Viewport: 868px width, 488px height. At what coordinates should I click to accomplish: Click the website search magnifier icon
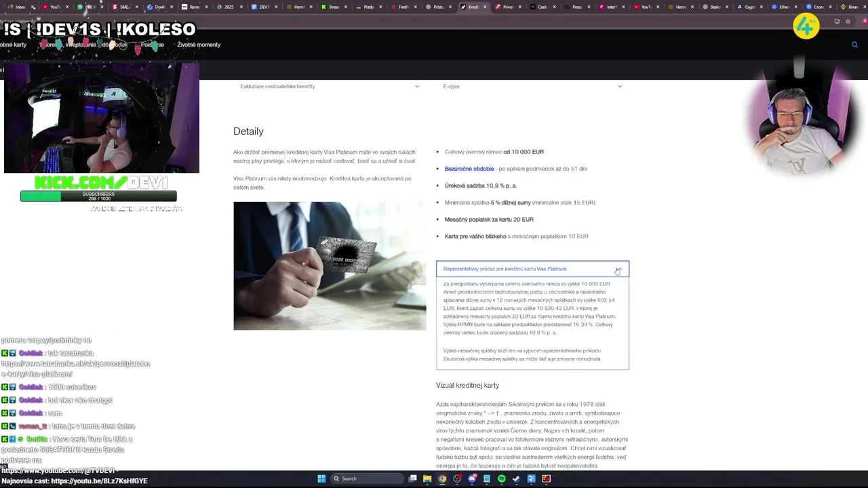coord(854,45)
